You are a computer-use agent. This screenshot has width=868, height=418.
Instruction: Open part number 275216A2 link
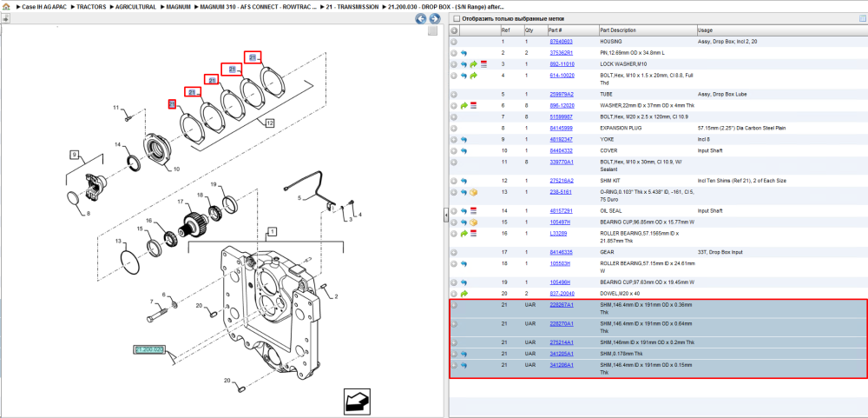click(x=562, y=181)
